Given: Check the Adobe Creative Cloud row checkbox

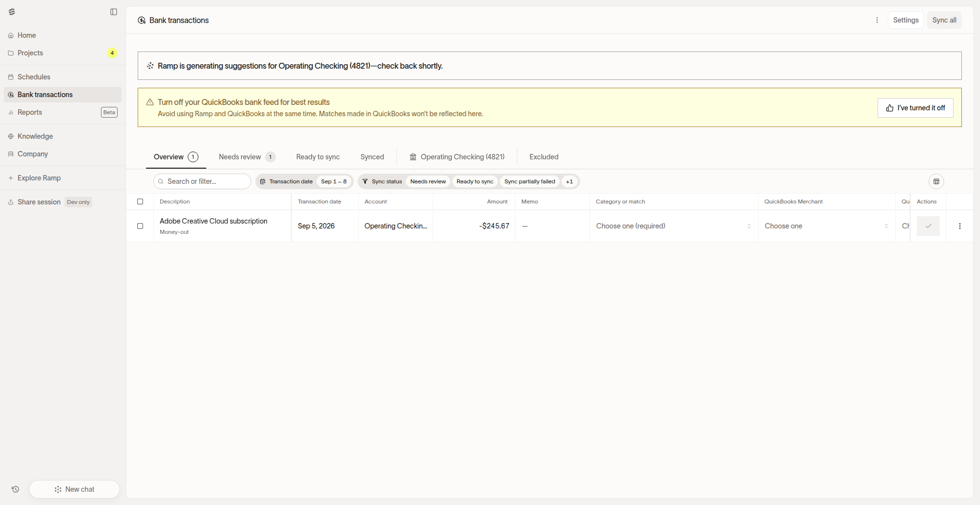Looking at the screenshot, I should coord(140,226).
